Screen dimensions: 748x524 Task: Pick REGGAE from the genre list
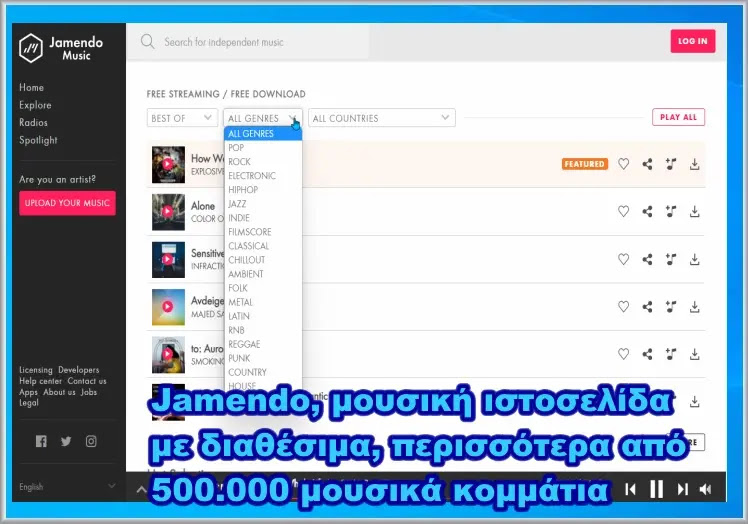[263, 344]
